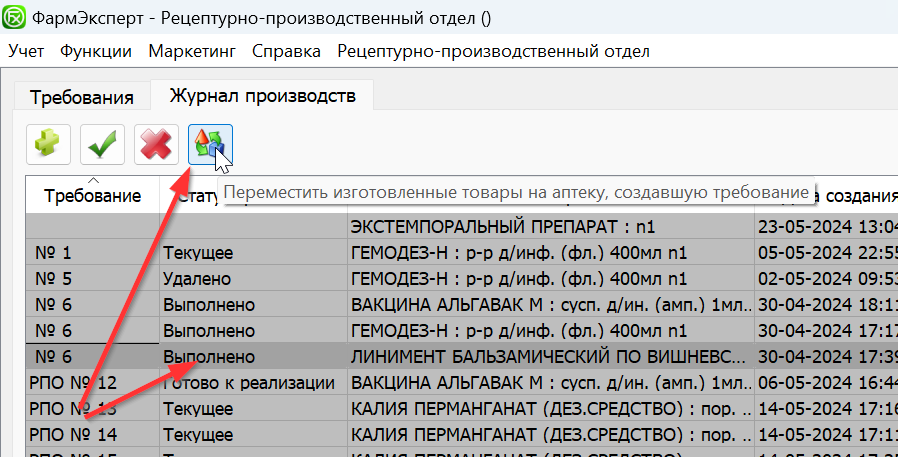
Task: Click the green plus add icon
Action: pyautogui.click(x=48, y=146)
